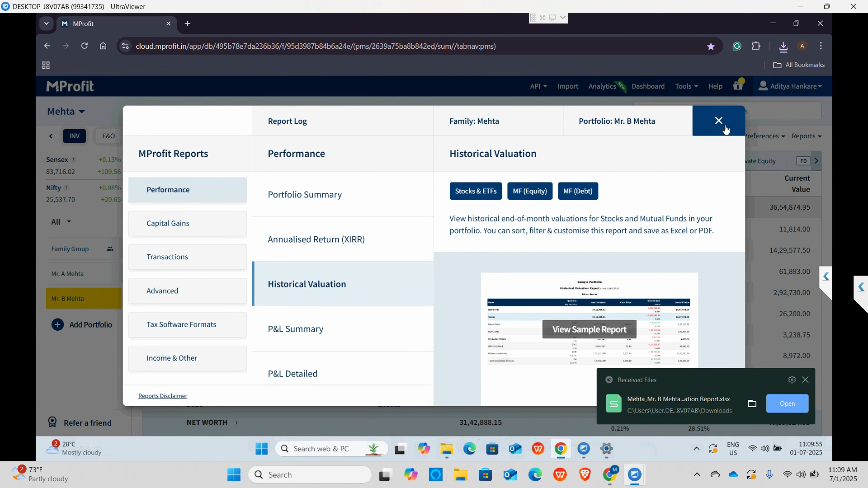868x488 pixels.
Task: Select the Mr. A Mehta portfolio
Action: [x=83, y=274]
